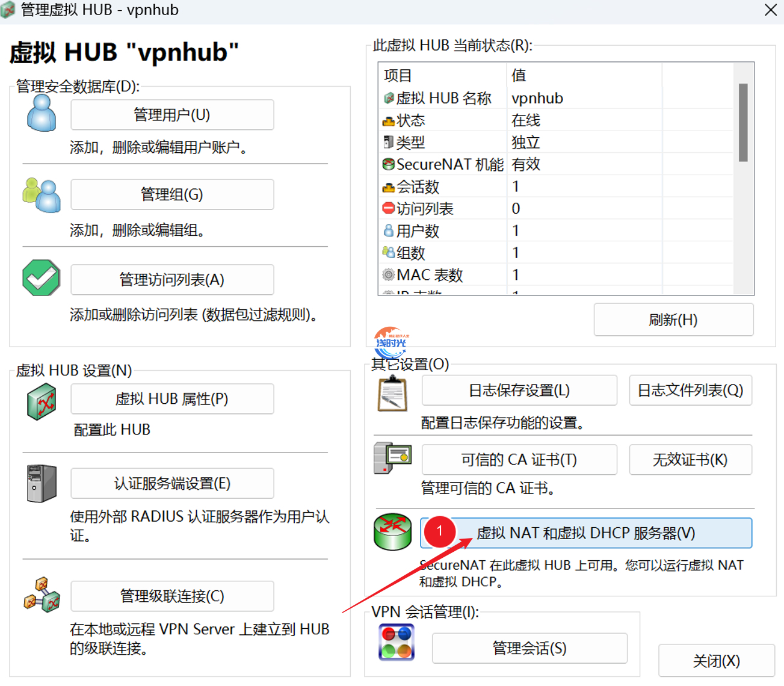Click the colorful VPN session management icon
Screen dimensions: 784x686
coord(397,642)
